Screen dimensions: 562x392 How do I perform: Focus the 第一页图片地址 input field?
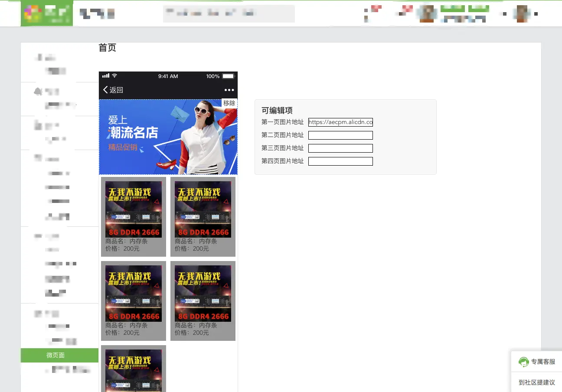[x=340, y=122]
